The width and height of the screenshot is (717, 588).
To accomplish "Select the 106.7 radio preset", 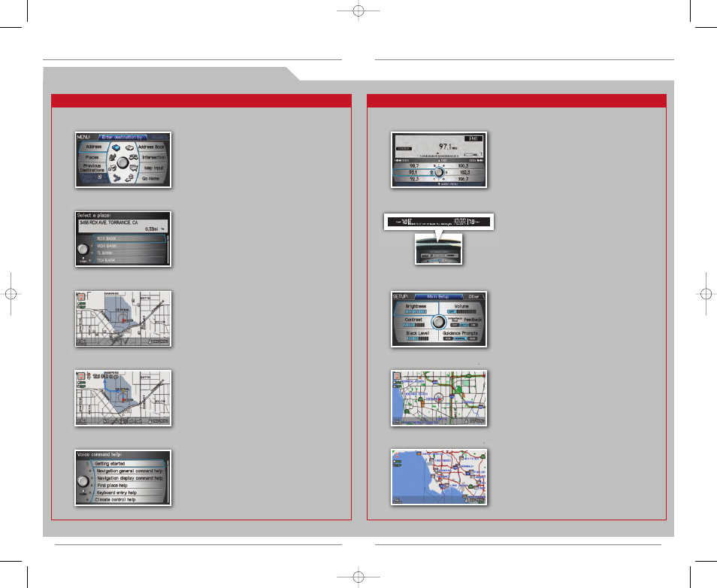I will [x=464, y=179].
